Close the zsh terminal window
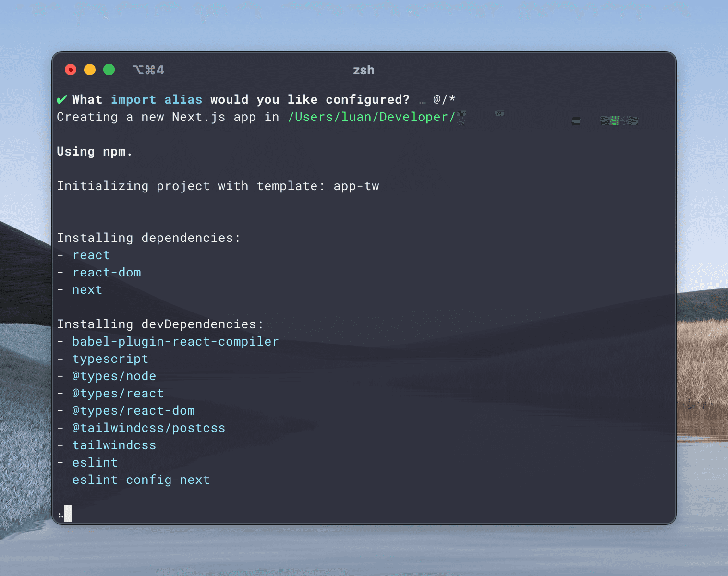The image size is (728, 576). [71, 70]
